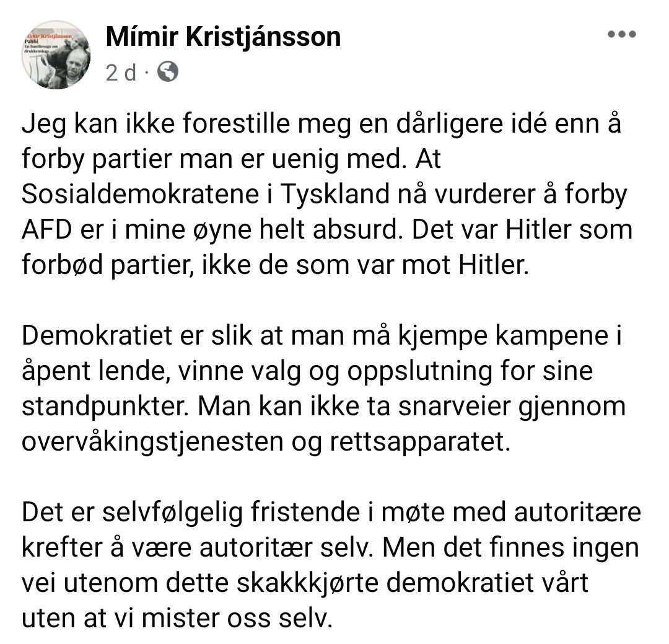
Task: Click the word 'rettsapparatet' in the post
Action: pos(419,443)
